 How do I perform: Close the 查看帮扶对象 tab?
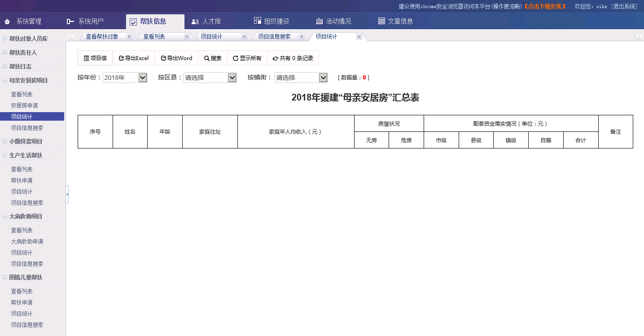(129, 37)
